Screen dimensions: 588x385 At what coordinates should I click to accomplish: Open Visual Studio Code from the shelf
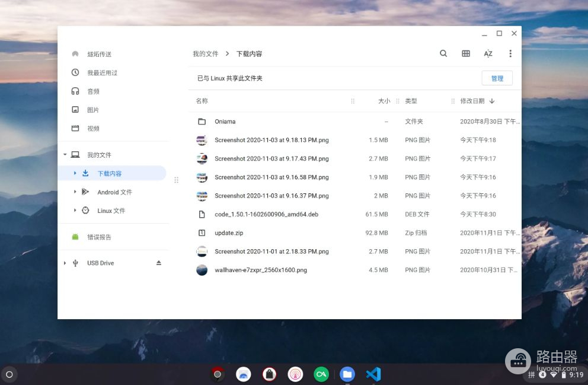pos(373,374)
